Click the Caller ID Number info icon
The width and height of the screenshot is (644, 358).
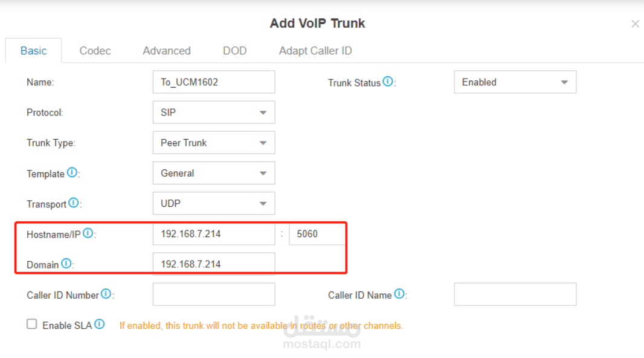(x=106, y=294)
